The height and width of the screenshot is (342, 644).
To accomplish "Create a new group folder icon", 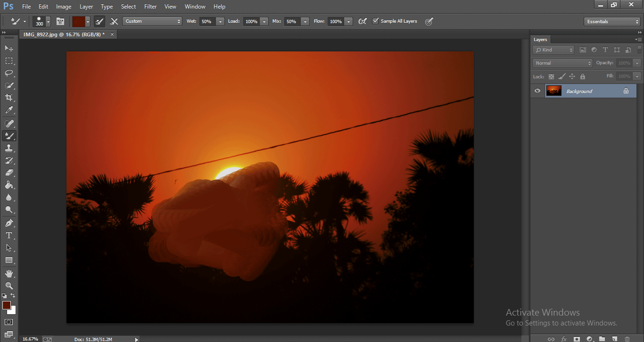I will point(602,339).
